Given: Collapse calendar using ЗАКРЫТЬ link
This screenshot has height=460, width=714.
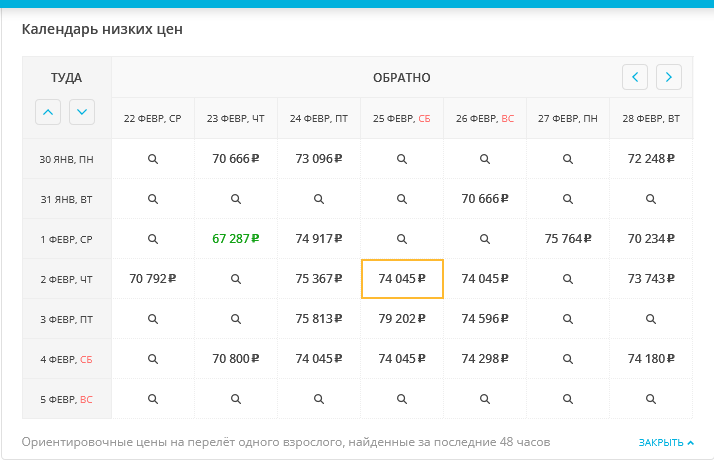Looking at the screenshot, I should [x=665, y=442].
